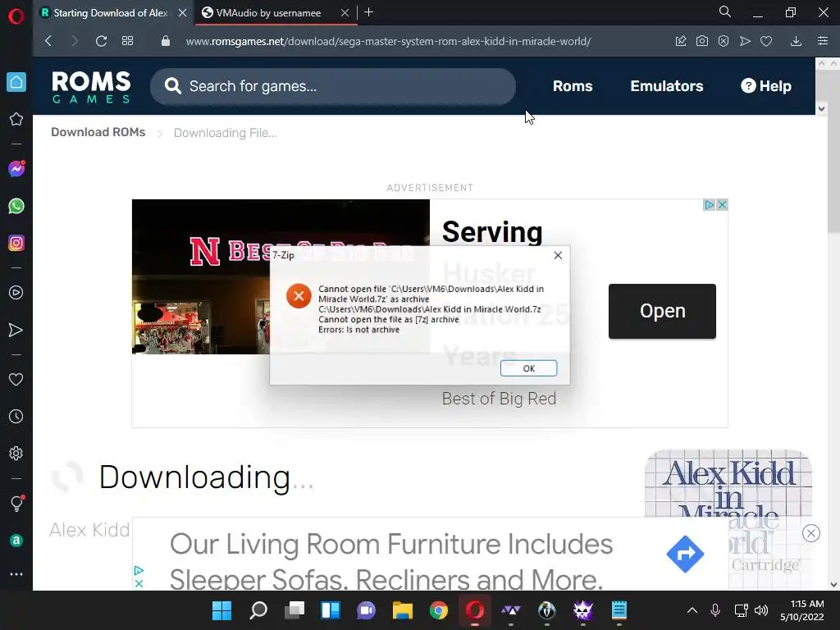Open Windows taskbar search
This screenshot has height=630, width=840.
[x=258, y=610]
